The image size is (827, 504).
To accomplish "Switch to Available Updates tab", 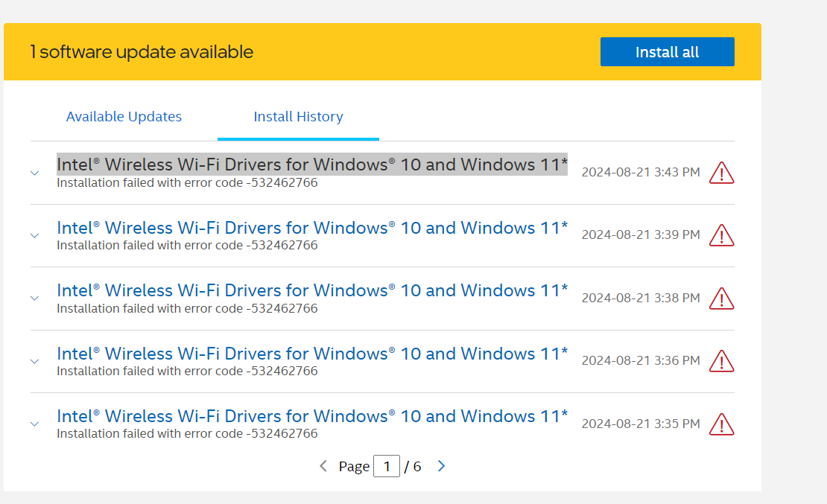I will [x=124, y=117].
